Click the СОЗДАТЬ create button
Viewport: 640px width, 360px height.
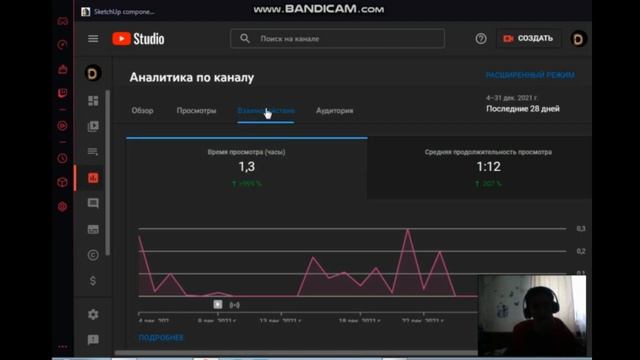529,39
